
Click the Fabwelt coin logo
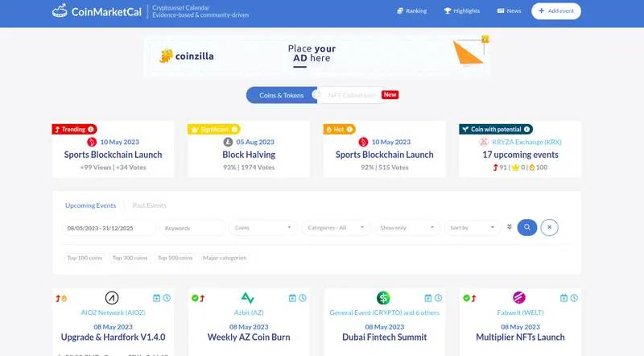point(519,298)
